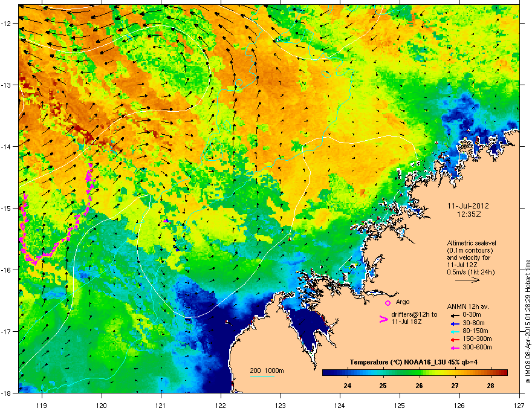Click the 0.5m/s velocity scale arrow
This screenshot has height=411, width=532.
pos(467,280)
